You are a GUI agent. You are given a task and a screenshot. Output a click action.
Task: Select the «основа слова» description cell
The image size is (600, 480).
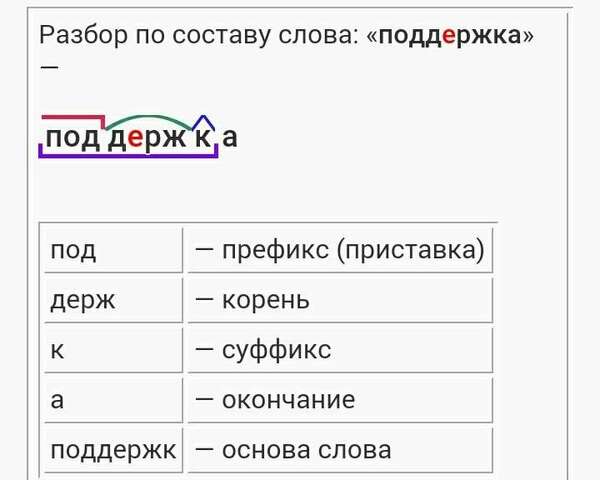click(340, 450)
